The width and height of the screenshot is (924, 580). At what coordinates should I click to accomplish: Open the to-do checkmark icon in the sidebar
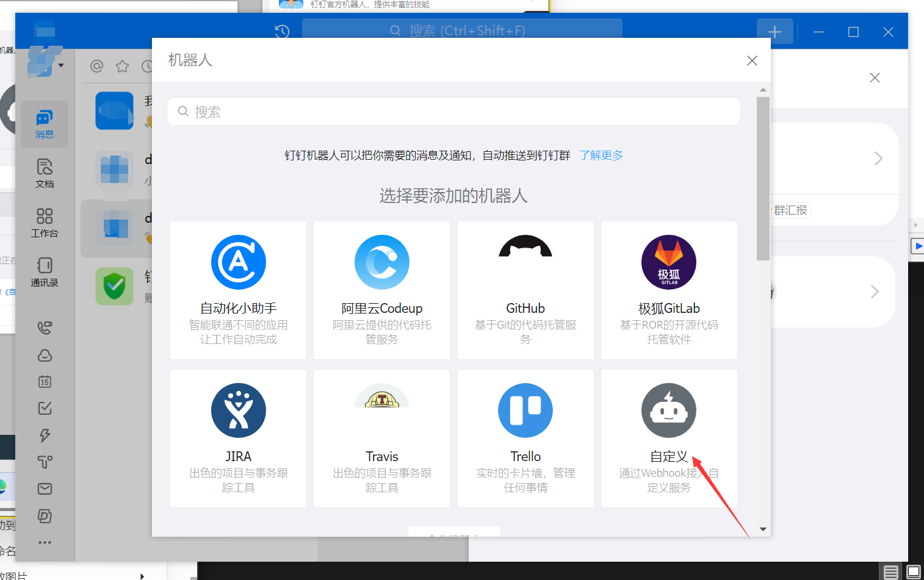[x=45, y=408]
